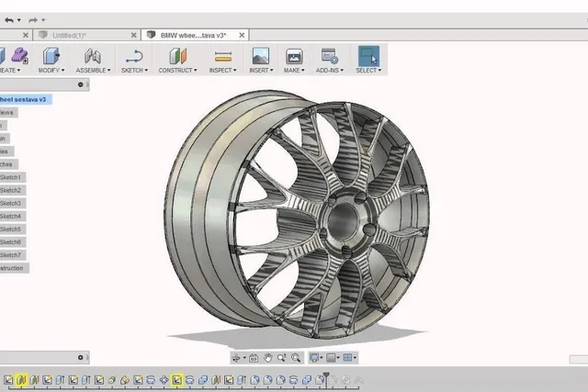Open the CREATE dropdown menu label

click(x=10, y=71)
